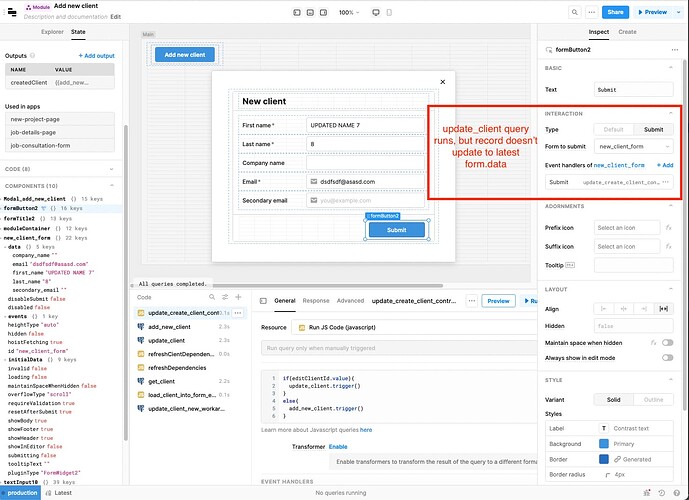
Task: Open the 100% zoom dropdown
Action: (x=349, y=12)
